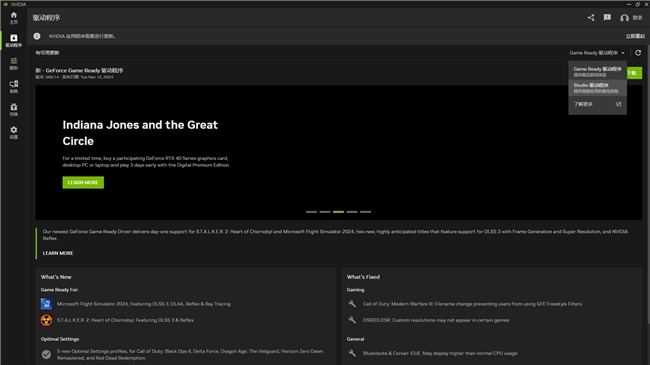Click the restart now link in notification
Screen dimensions: 650x365
point(635,36)
